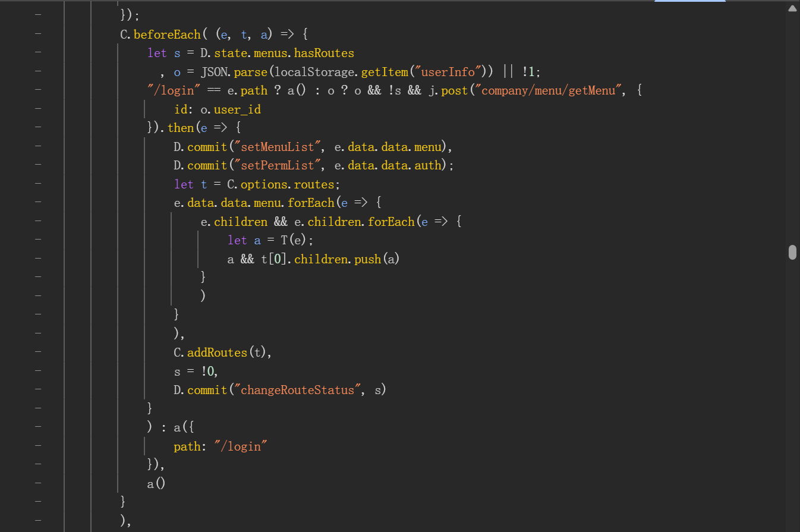Click the gutter dash beside the 'path: "/login"' line

click(38, 446)
